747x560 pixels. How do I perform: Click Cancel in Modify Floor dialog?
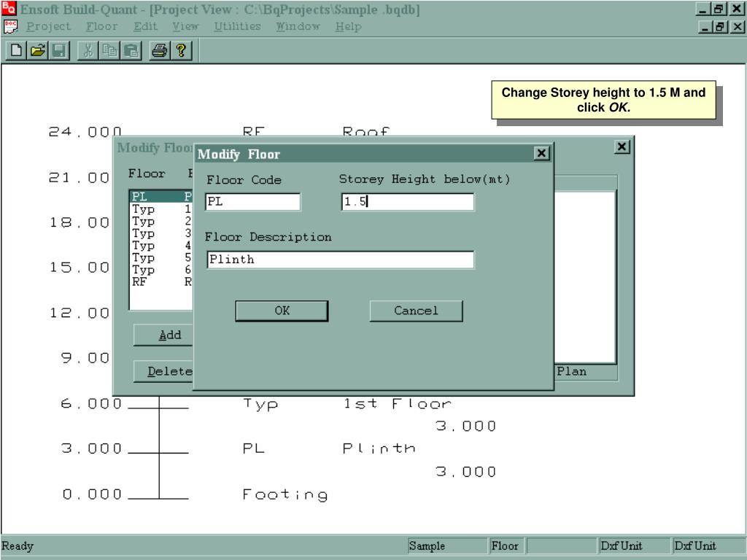tap(416, 311)
